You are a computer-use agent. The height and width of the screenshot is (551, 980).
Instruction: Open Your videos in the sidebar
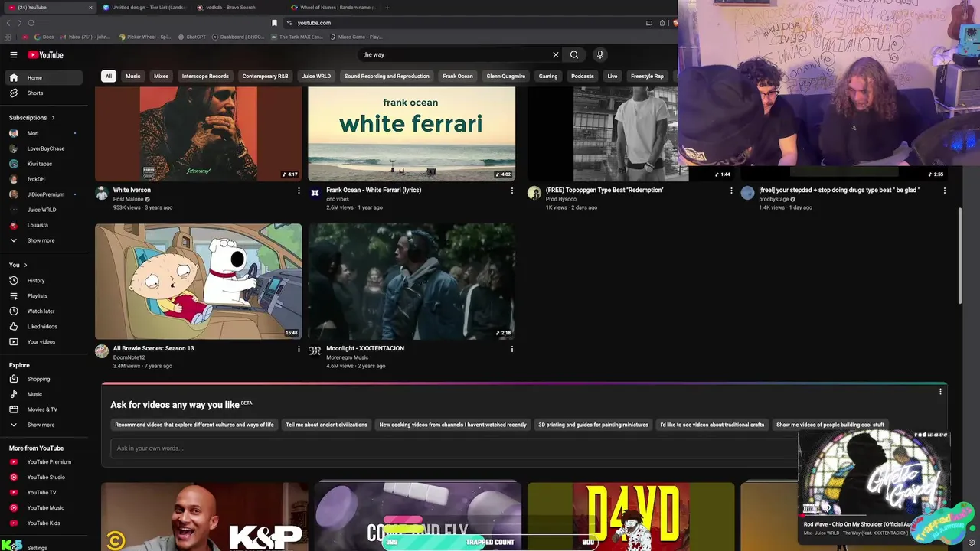click(x=44, y=341)
